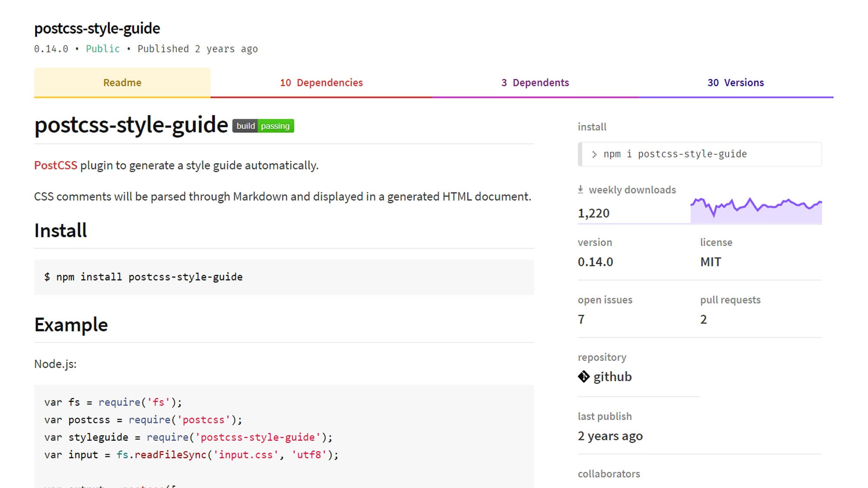This screenshot has height=488, width=868.
Task: Click the Install section heading
Action: pyautogui.click(x=60, y=230)
